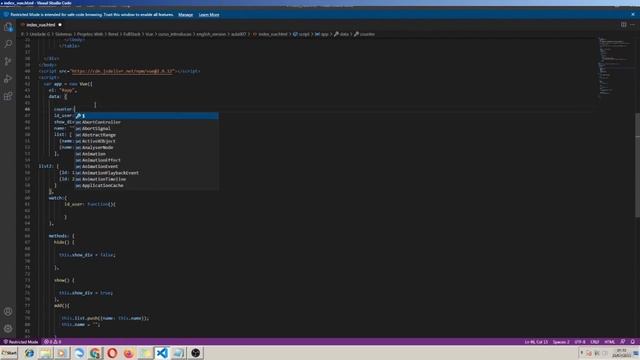Open the Manage gear icon
Viewport: 640px width, 360px height.
coord(8,328)
